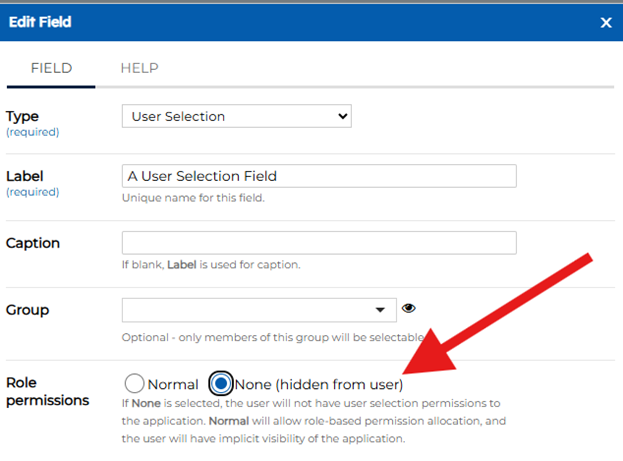
Task: Click the 'If blank, Label is used' hint
Action: point(211,265)
